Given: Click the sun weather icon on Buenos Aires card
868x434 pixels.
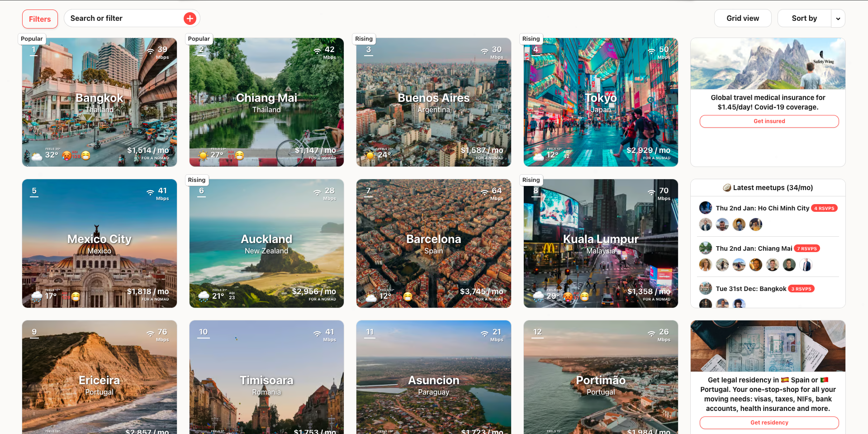Looking at the screenshot, I should [x=370, y=156].
